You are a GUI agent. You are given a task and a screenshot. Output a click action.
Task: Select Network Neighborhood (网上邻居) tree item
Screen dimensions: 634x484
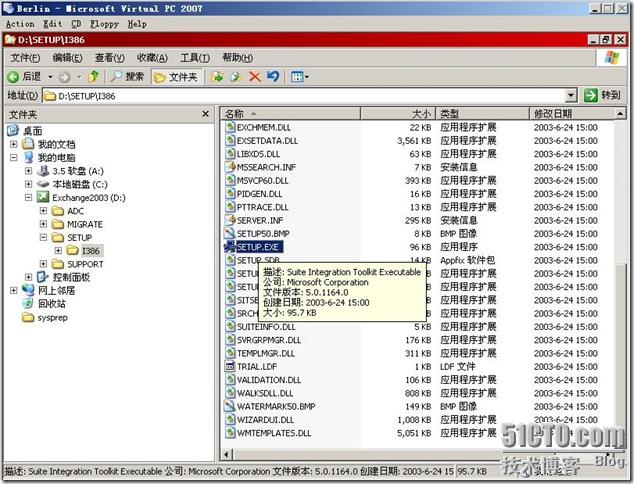click(x=57, y=290)
